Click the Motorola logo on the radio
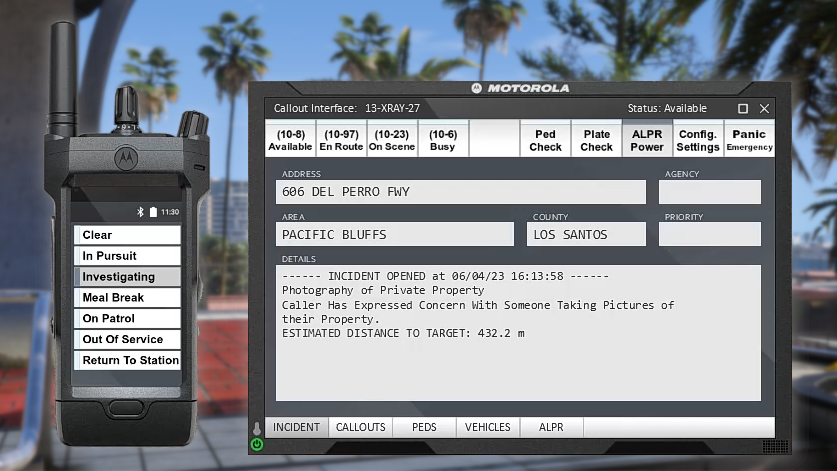Screen dimensions: 837x471 (126, 158)
